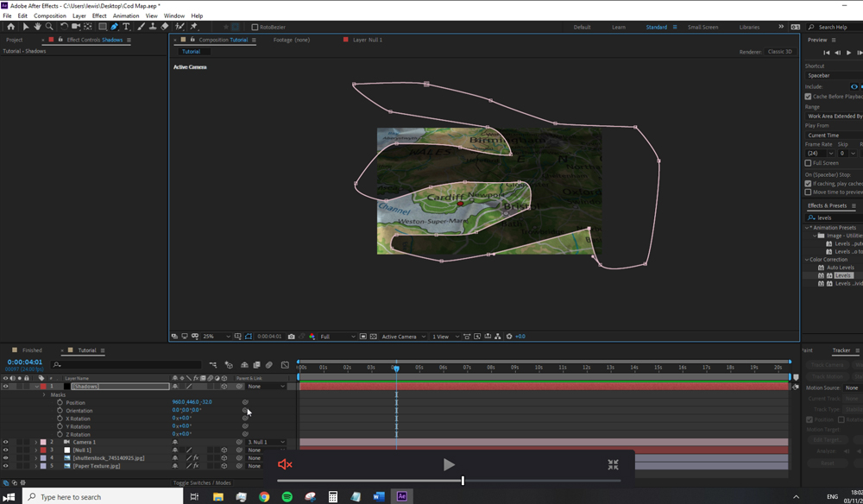
Task: Select the Puppet Pin tool
Action: (193, 27)
